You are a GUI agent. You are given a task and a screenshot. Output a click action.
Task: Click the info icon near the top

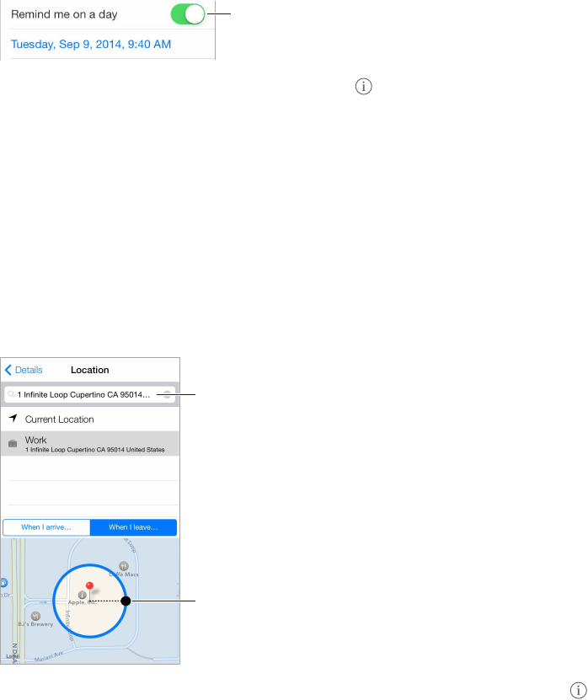coord(363,86)
